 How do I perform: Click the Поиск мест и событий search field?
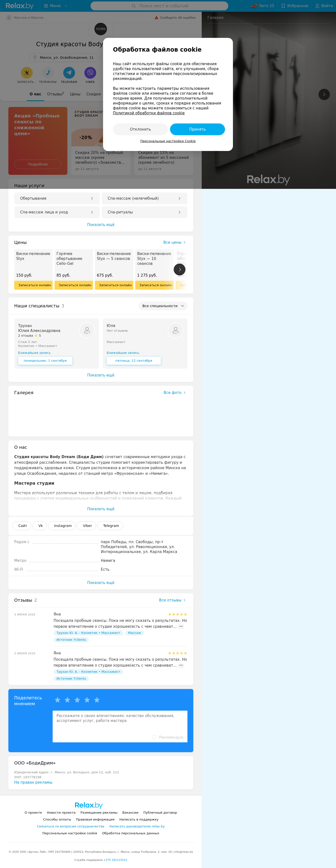pyautogui.click(x=159, y=6)
